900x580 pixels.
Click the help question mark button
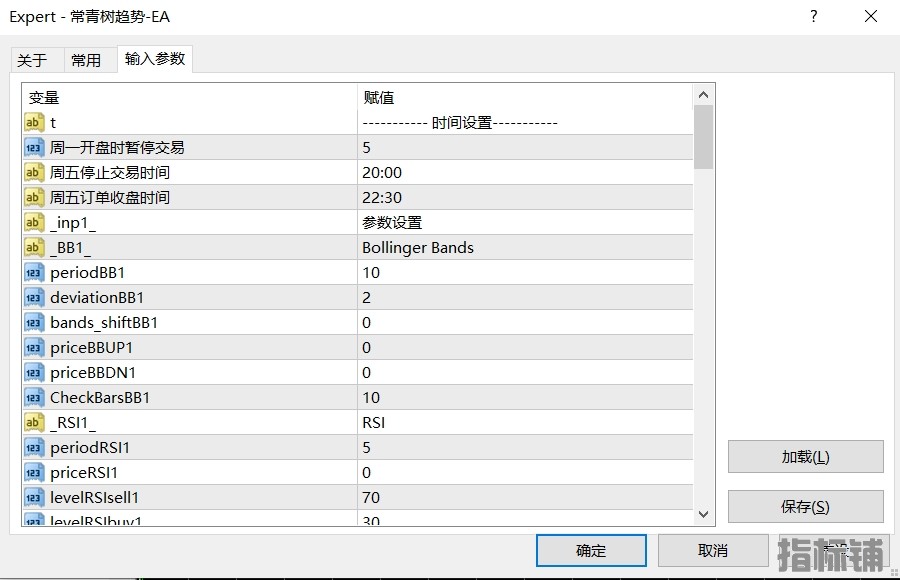(814, 17)
